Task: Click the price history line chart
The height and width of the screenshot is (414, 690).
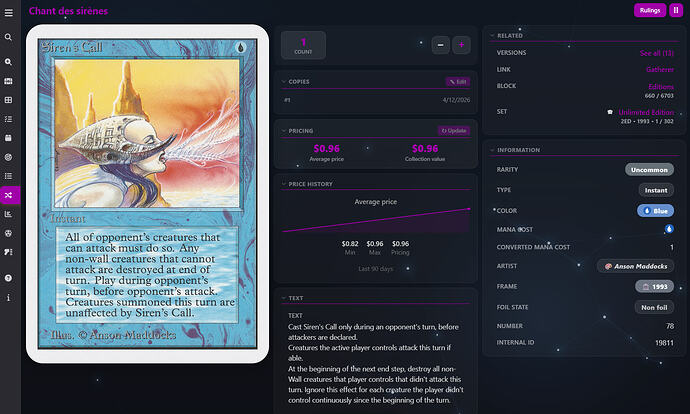Action: pos(376,220)
